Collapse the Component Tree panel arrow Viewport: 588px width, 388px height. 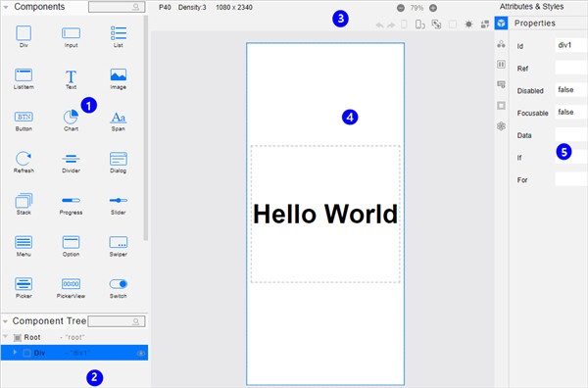(5, 321)
